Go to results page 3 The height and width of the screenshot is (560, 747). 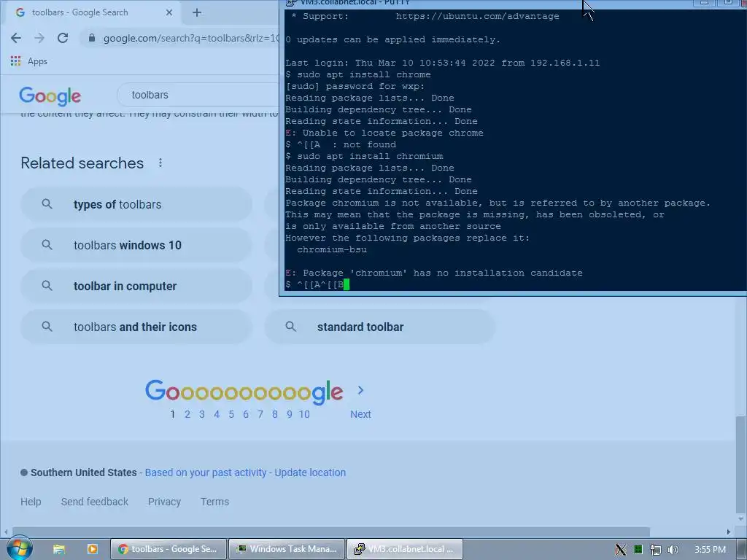[x=202, y=414]
